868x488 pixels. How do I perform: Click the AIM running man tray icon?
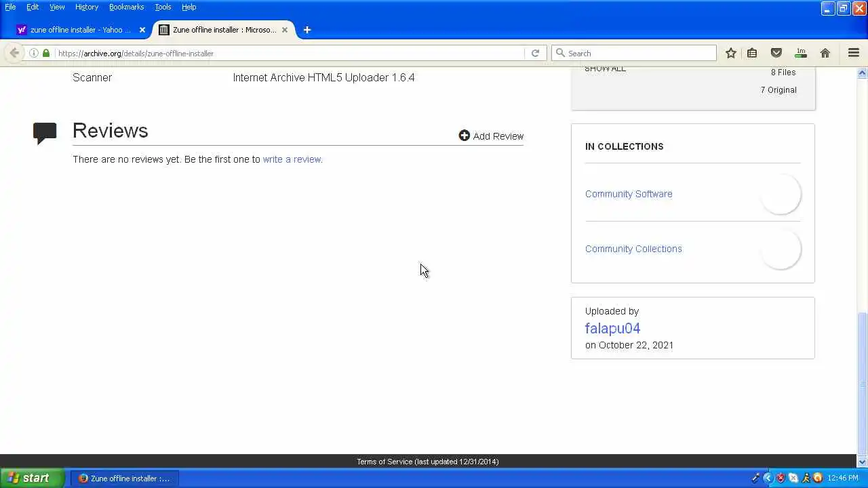coord(806,478)
